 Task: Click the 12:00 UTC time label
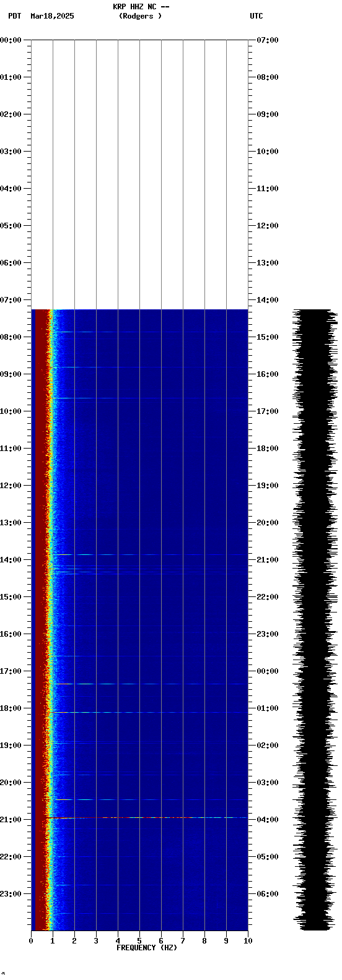click(x=268, y=226)
